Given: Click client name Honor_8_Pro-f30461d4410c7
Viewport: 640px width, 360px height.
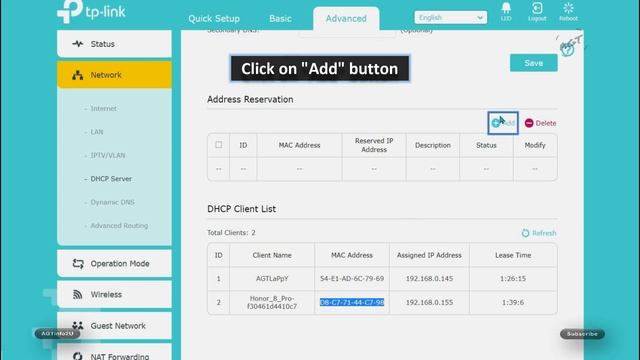Looking at the screenshot, I should coord(272,302).
